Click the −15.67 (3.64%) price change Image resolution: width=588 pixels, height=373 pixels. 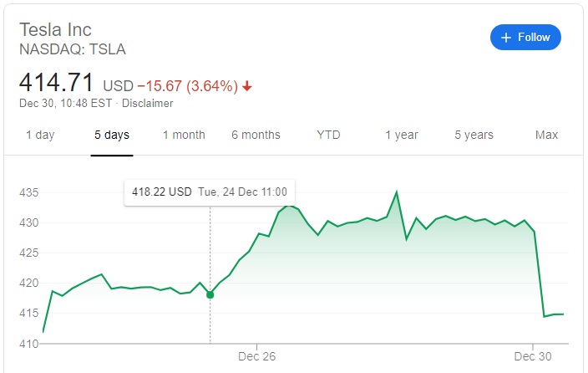[x=187, y=86]
